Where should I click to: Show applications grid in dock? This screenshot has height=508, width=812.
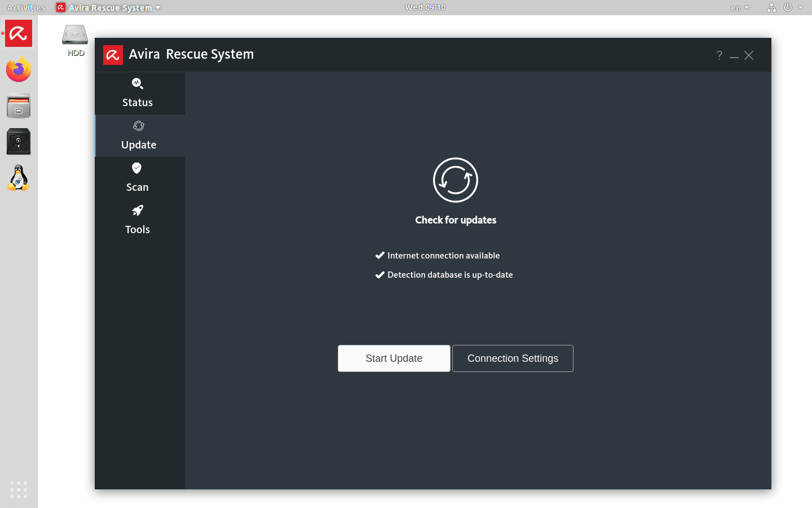19,489
